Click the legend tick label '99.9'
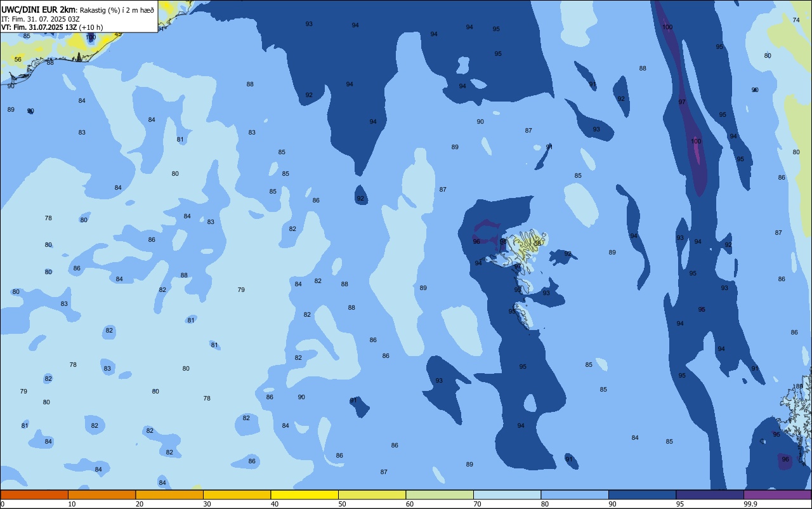Screen dimensions: 812x509 pyautogui.click(x=750, y=504)
